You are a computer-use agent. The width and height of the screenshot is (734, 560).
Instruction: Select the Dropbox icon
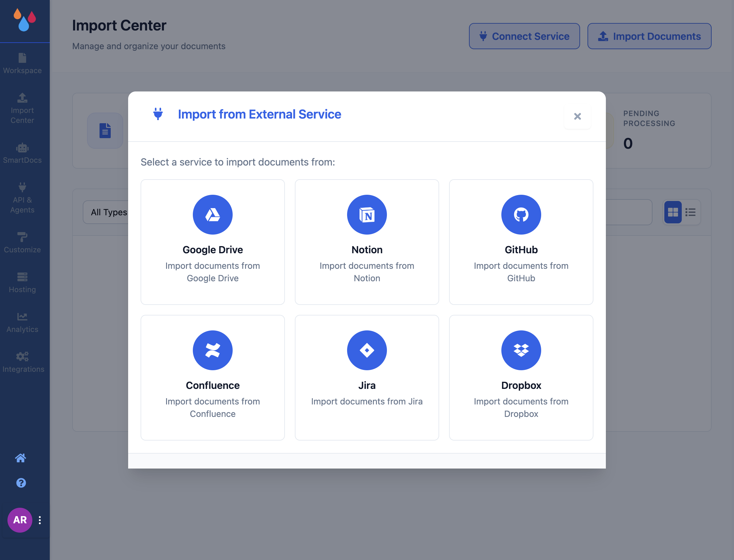pyautogui.click(x=521, y=350)
